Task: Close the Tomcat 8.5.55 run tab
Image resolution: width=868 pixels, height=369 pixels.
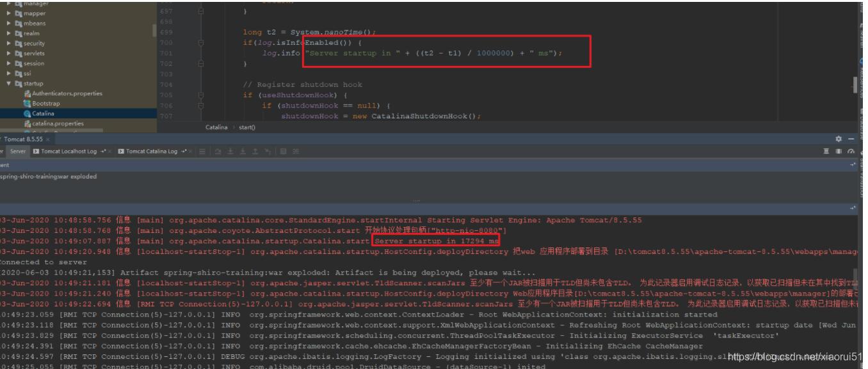Action: point(48,139)
